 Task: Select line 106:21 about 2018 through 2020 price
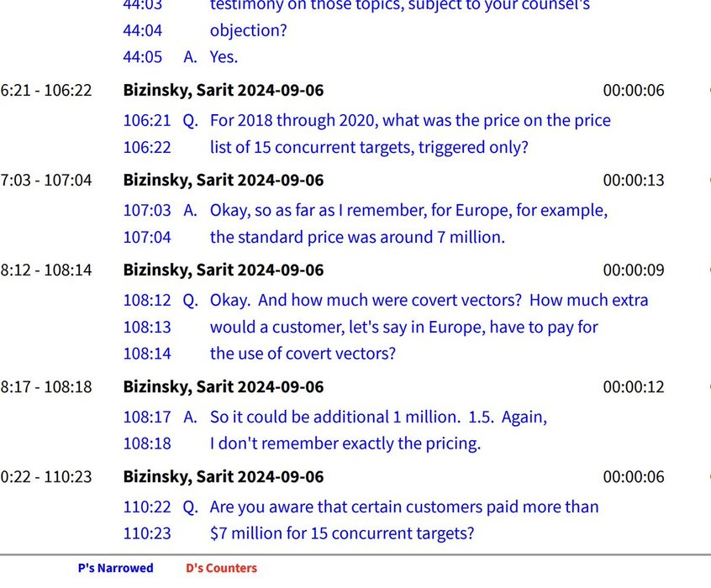click(x=366, y=121)
